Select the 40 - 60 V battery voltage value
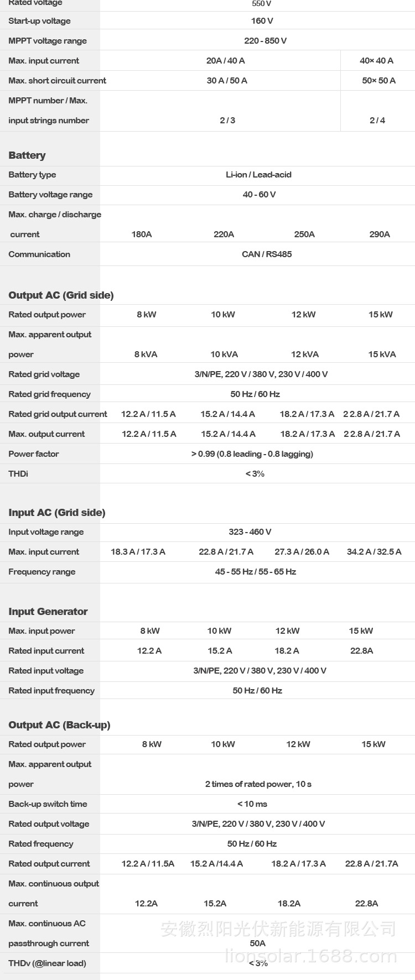Screen dimensions: 415x980 click(x=259, y=195)
